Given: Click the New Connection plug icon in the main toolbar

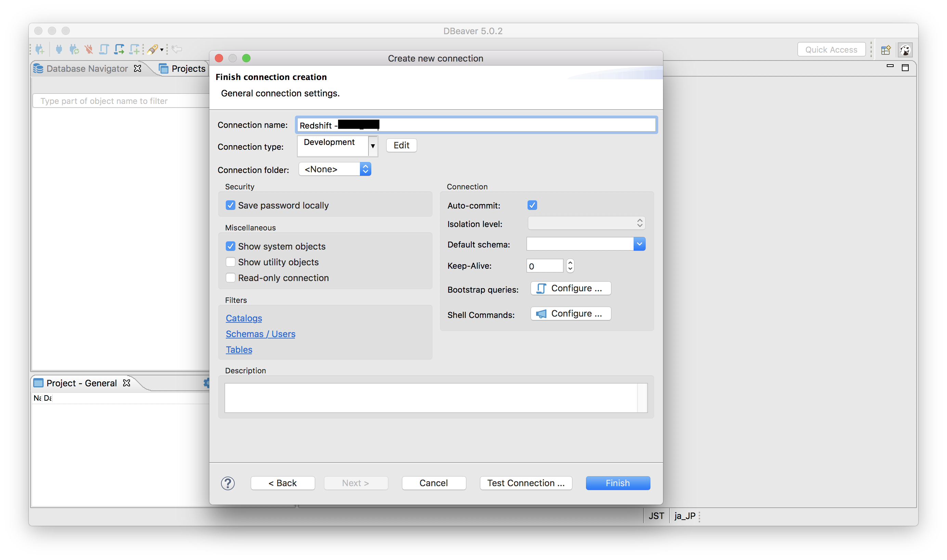Looking at the screenshot, I should pos(40,49).
